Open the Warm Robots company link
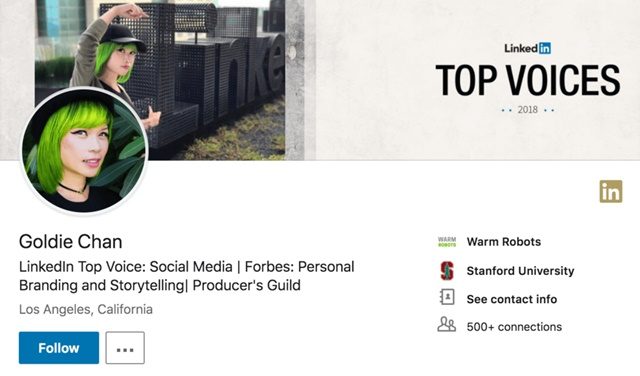640x376 pixels. click(x=504, y=242)
